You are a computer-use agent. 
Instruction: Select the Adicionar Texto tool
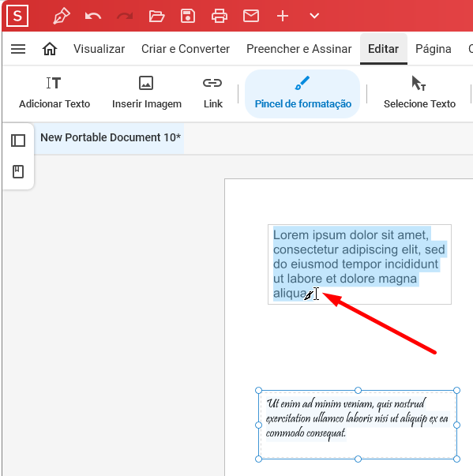(54, 92)
